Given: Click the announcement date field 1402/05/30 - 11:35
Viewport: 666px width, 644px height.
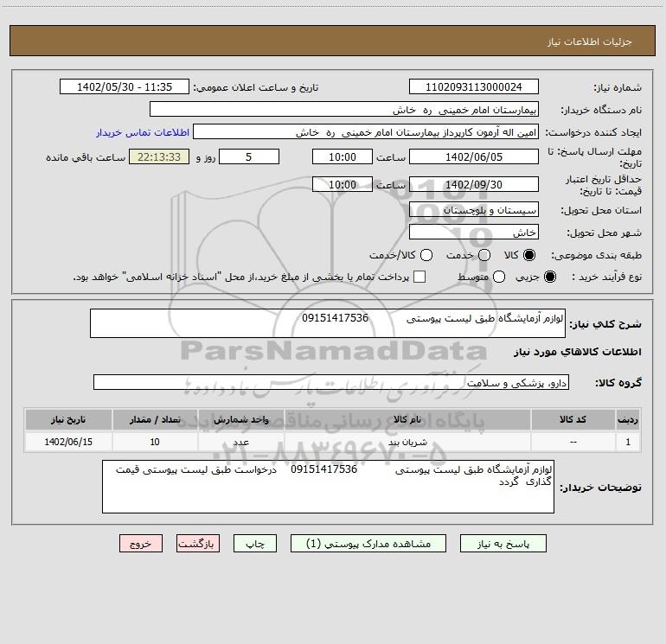Looking at the screenshot, I should pos(125,86).
